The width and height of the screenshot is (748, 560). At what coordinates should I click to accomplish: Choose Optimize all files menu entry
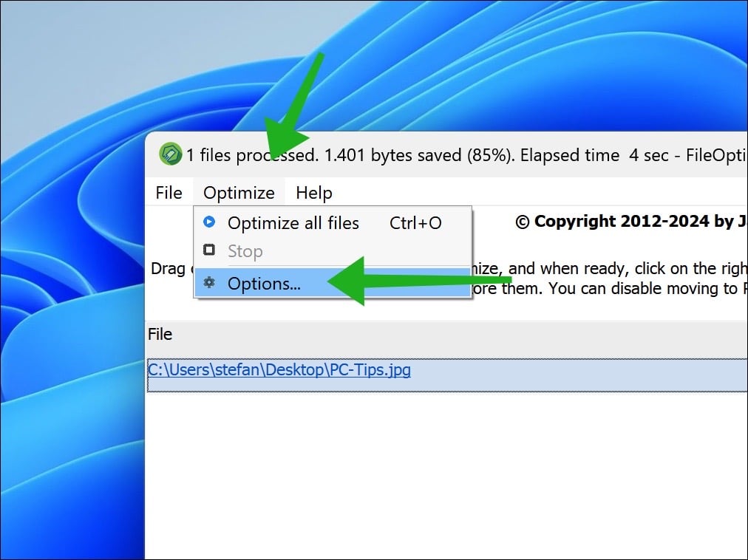(x=333, y=223)
